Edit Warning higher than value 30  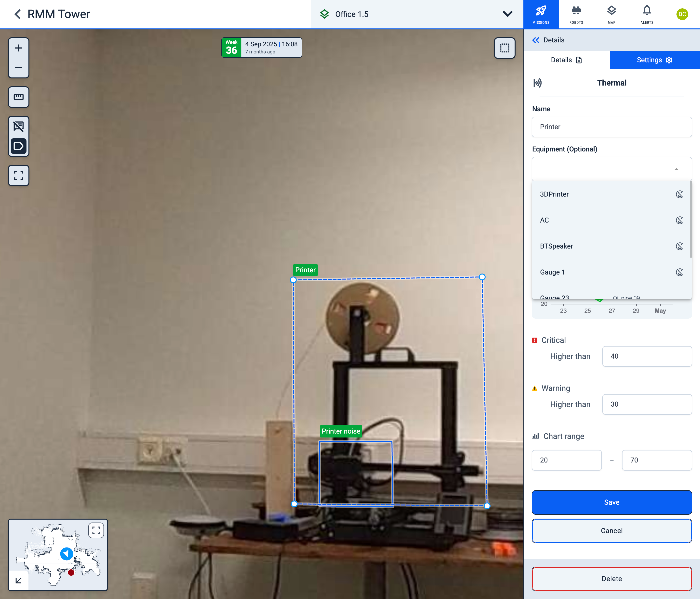pos(647,404)
